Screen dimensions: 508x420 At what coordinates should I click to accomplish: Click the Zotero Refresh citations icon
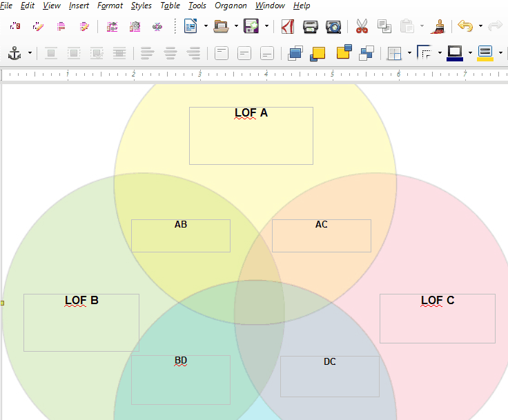point(112,26)
